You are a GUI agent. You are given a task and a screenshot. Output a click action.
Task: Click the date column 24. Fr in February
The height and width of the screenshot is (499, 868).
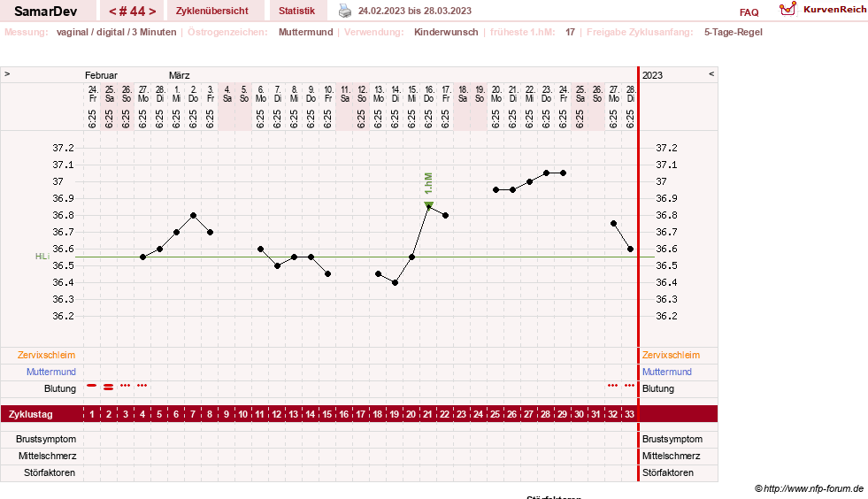[x=92, y=94]
